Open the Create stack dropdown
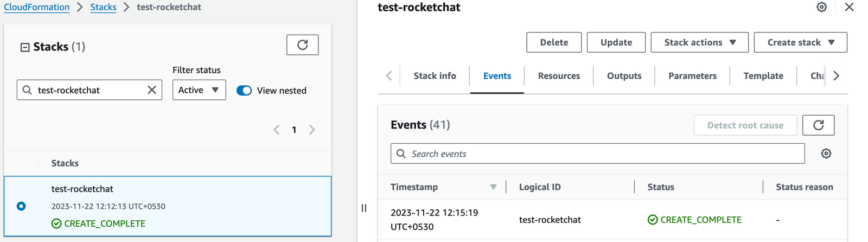868x242 pixels. [800, 42]
